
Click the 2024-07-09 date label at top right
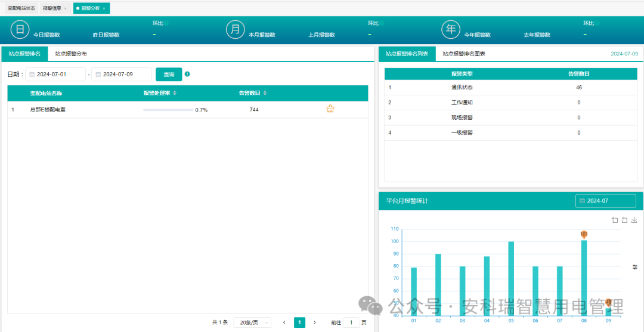pyautogui.click(x=624, y=54)
